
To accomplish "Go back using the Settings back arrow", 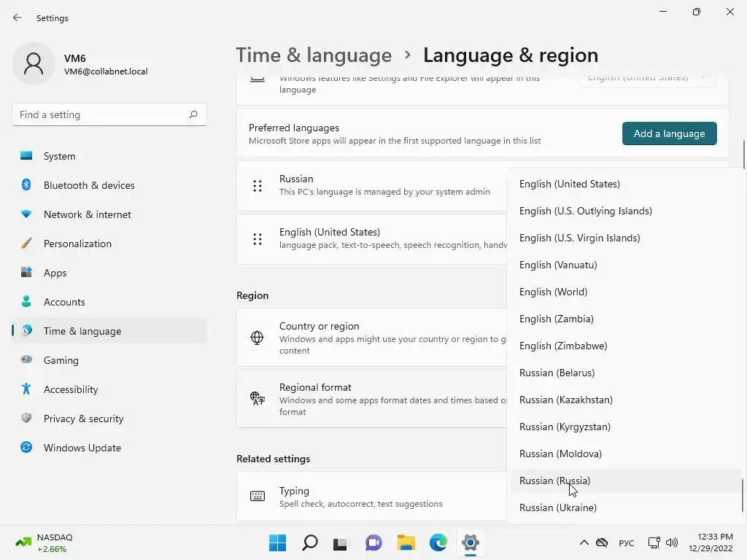I will pyautogui.click(x=18, y=17).
